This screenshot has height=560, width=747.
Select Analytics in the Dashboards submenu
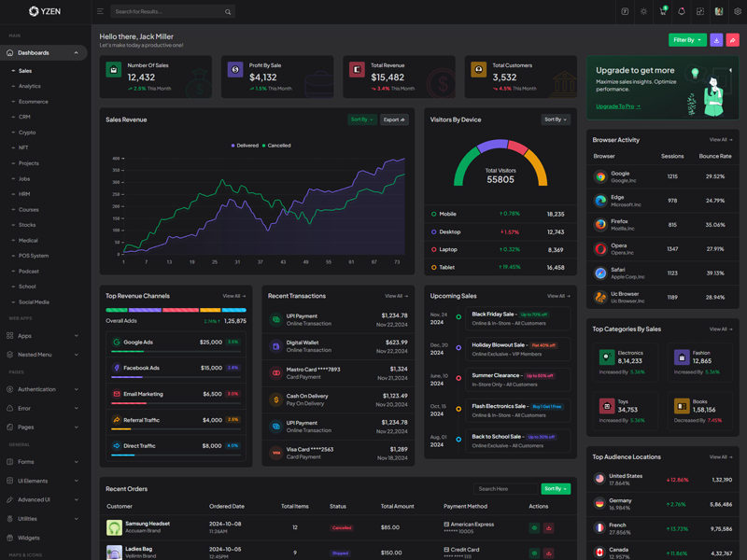[x=30, y=86]
